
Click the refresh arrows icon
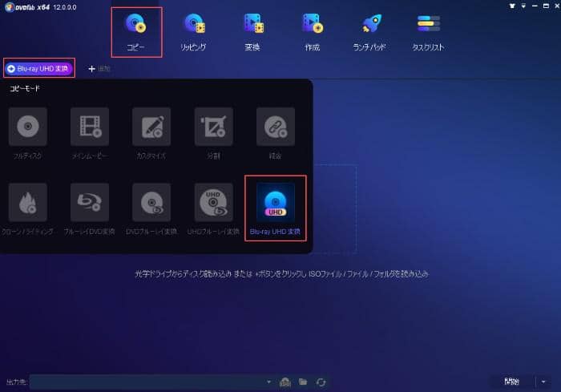pyautogui.click(x=321, y=382)
